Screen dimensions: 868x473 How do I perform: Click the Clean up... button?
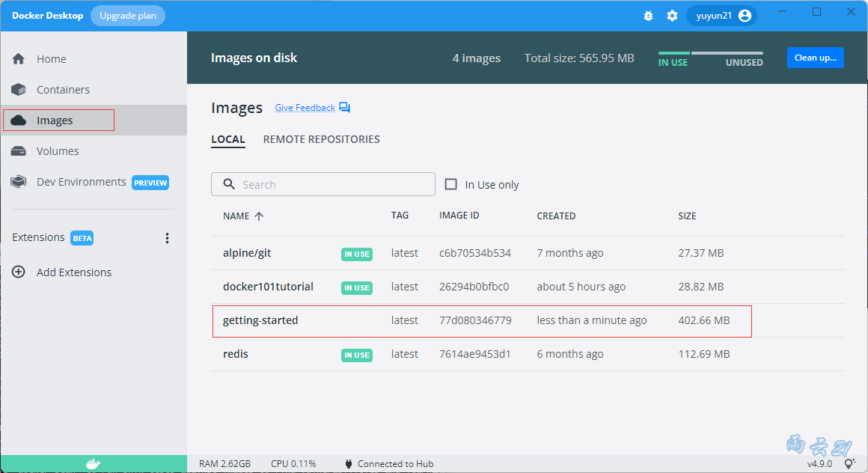pos(815,58)
